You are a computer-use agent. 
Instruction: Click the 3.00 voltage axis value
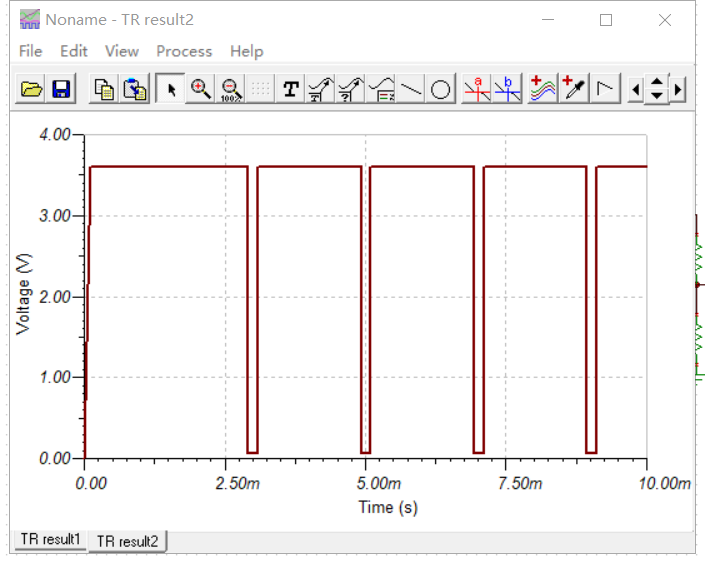coord(55,216)
